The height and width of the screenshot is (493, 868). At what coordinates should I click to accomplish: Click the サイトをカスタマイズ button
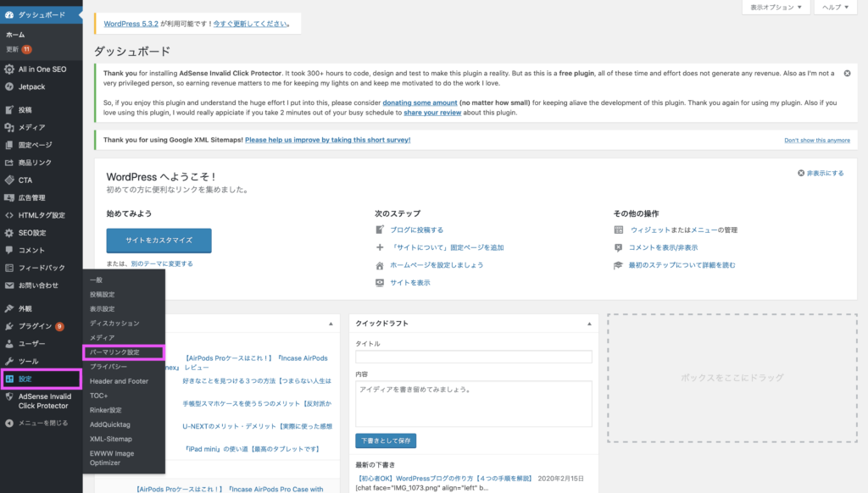pos(159,241)
